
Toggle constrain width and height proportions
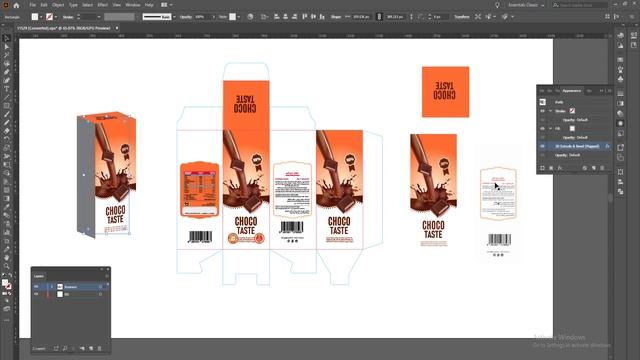click(x=379, y=17)
